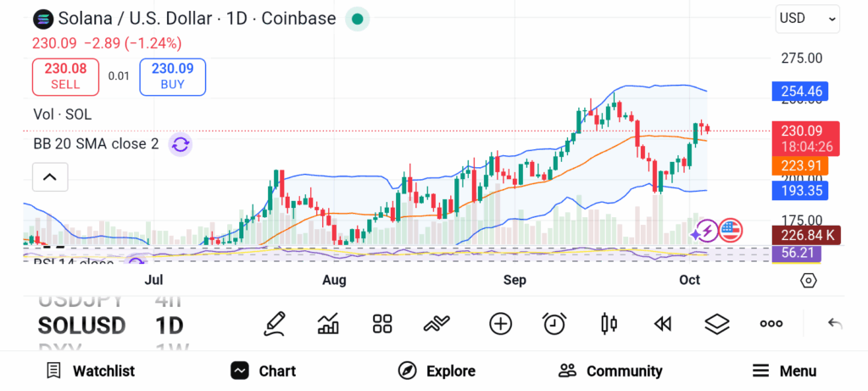Click the undo arrow icon
Image resolution: width=868 pixels, height=391 pixels.
835,323
